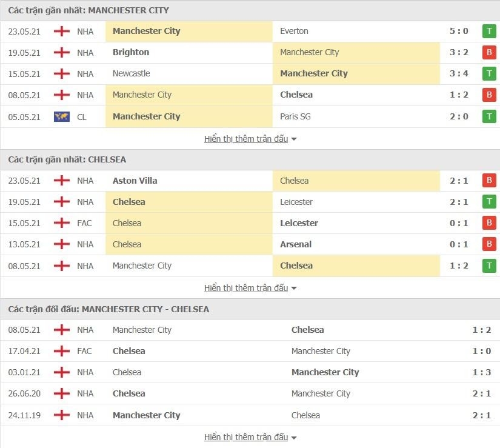Click the green T badge on the Chelsea vs Leicester 2:1 row
This screenshot has height=448, width=500.
point(488,202)
